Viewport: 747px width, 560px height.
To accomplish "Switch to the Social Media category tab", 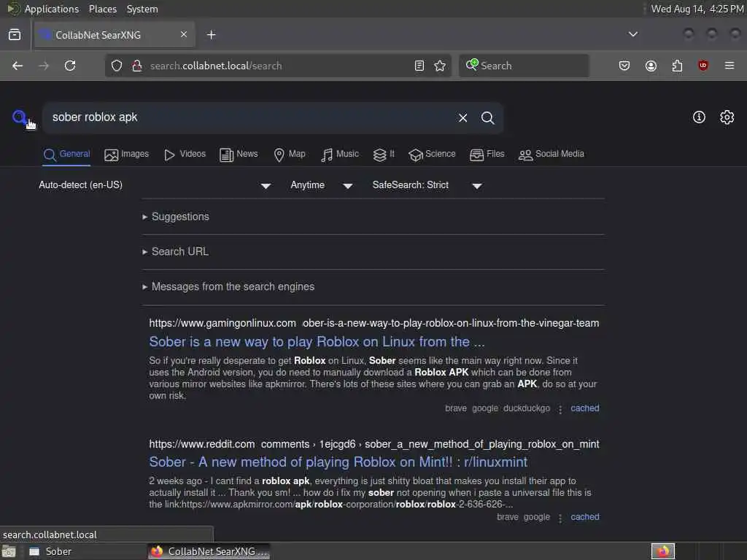I will (551, 155).
